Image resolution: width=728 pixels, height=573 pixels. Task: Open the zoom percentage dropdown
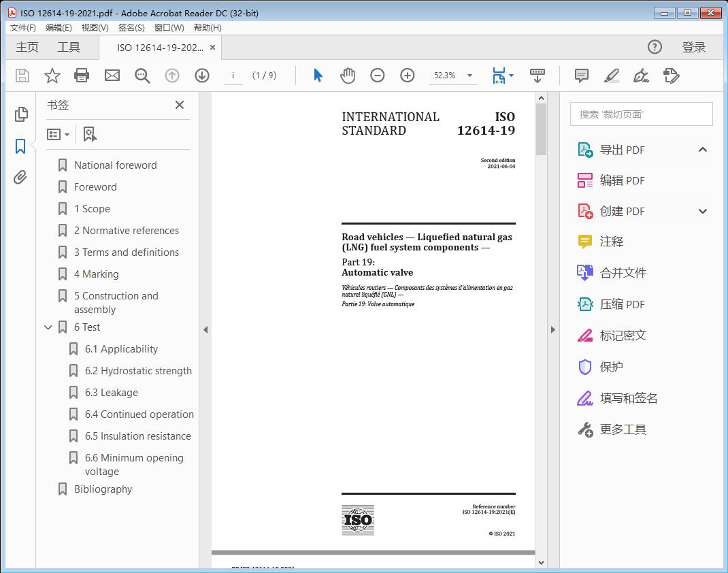point(469,76)
